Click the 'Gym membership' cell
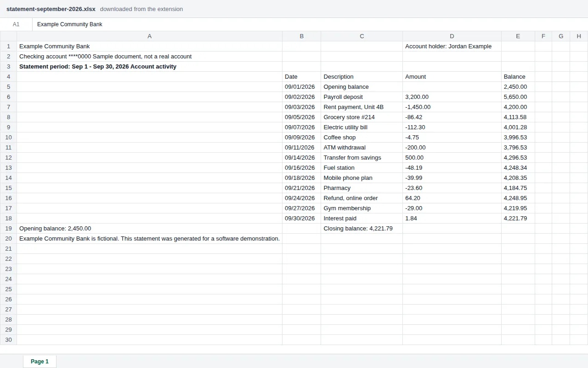This screenshot has width=588, height=368. 362,208
